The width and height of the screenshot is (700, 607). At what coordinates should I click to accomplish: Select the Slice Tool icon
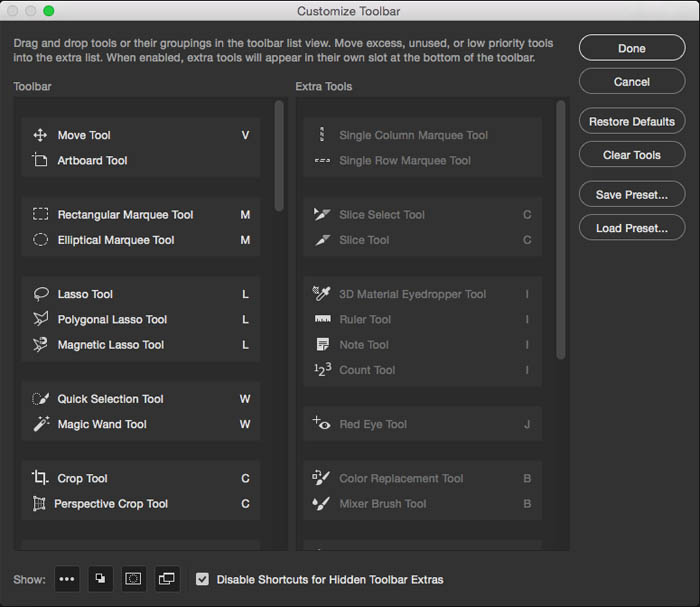pyautogui.click(x=322, y=240)
